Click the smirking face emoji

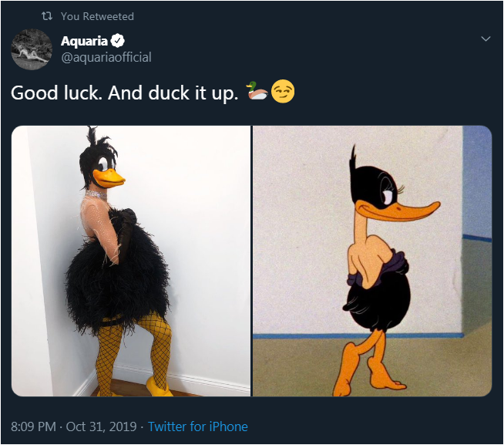click(x=283, y=93)
